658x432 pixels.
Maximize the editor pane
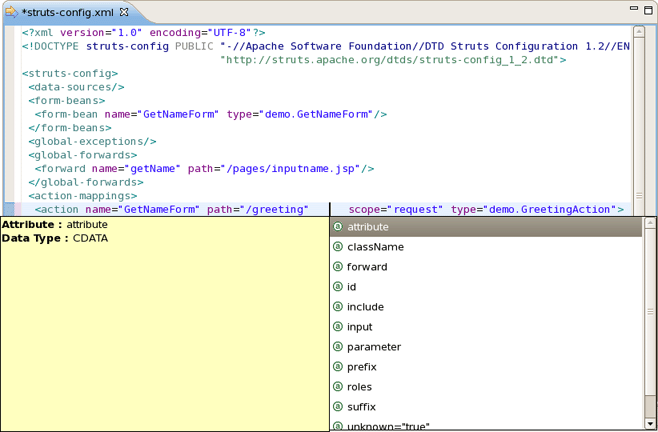(647, 9)
